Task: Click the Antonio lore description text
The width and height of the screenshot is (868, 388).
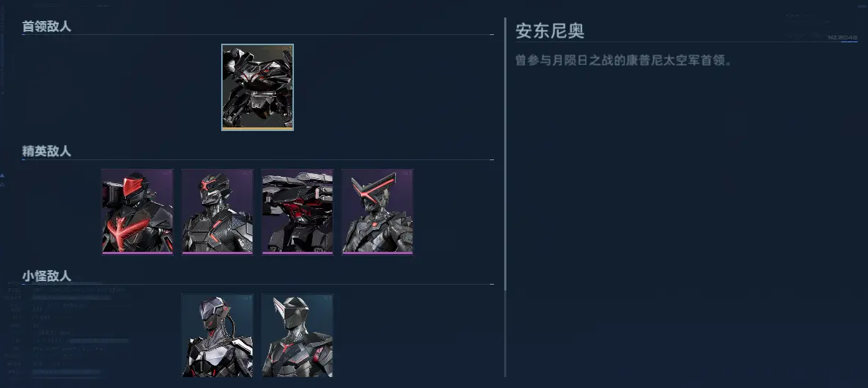Action: click(624, 60)
